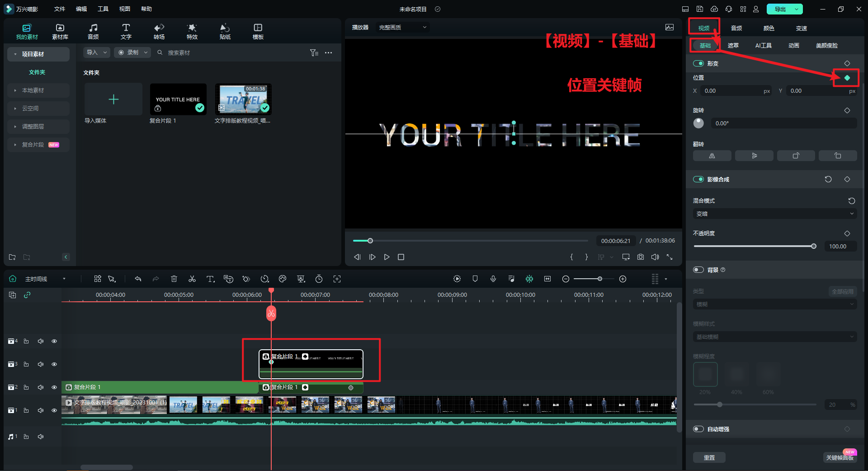This screenshot has height=471, width=868.
Task: Enable the 背景 background switch
Action: pos(698,270)
